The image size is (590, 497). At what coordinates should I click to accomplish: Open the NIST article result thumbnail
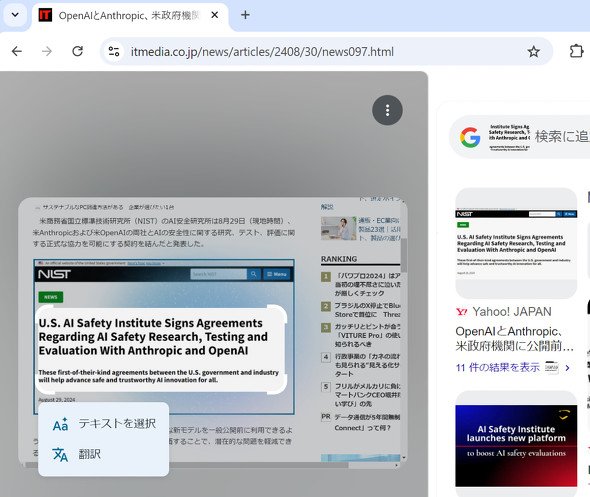pyautogui.click(x=516, y=243)
